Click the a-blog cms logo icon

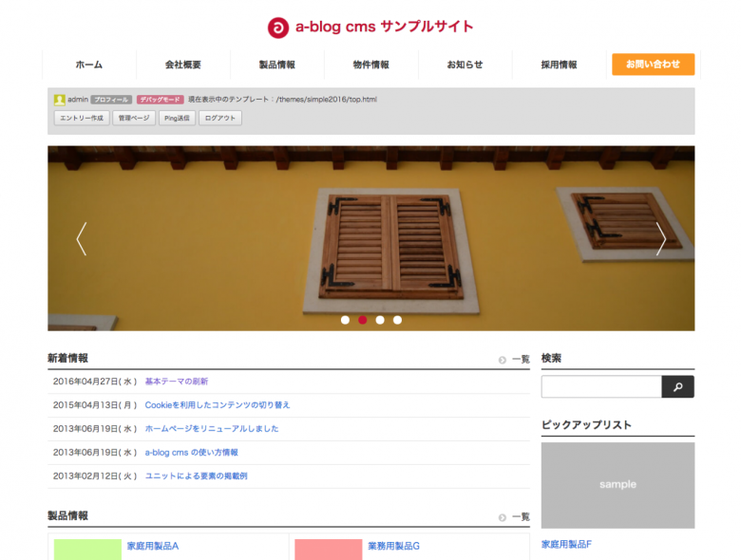click(x=277, y=28)
